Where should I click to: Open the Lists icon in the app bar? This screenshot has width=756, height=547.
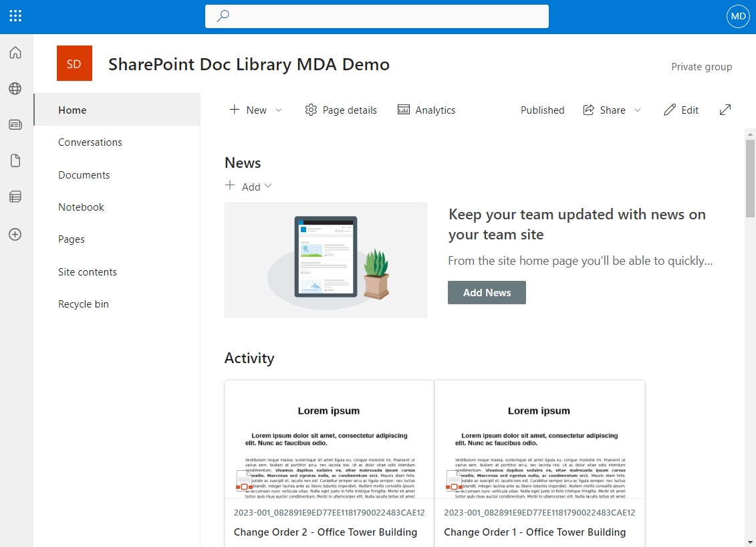[x=15, y=196]
